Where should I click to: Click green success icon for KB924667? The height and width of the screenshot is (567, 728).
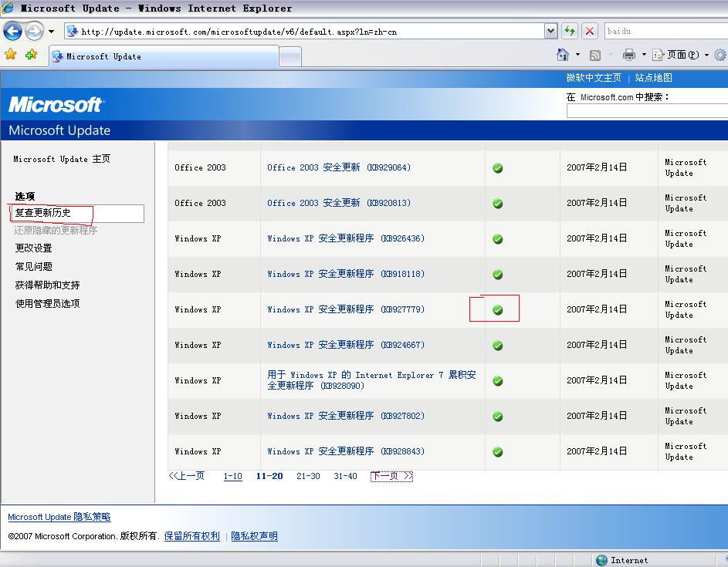pos(498,346)
